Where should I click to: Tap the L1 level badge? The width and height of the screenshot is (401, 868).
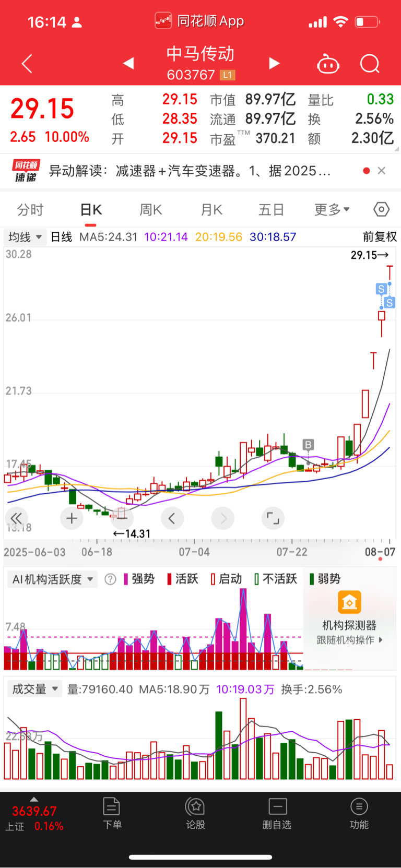click(227, 75)
